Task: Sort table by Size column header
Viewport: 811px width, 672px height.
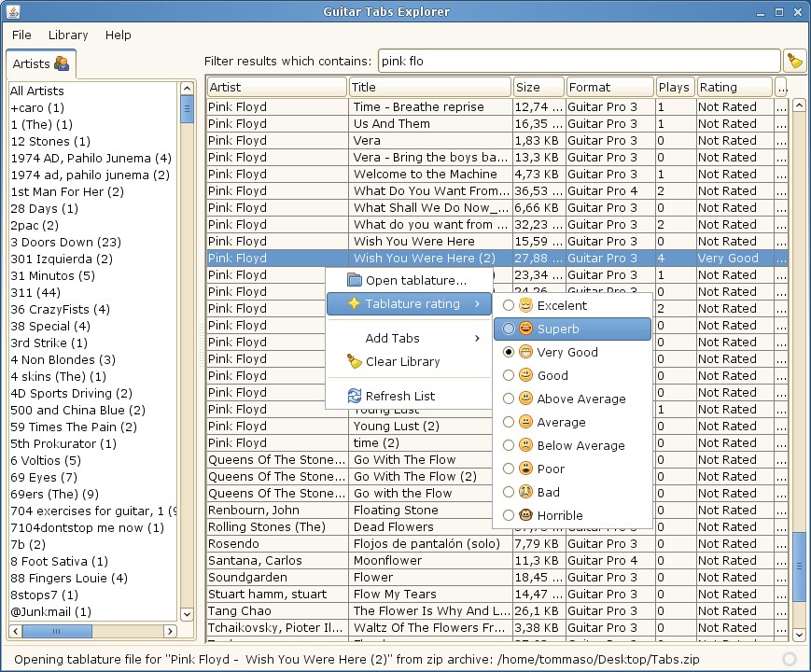Action: pyautogui.click(x=538, y=87)
